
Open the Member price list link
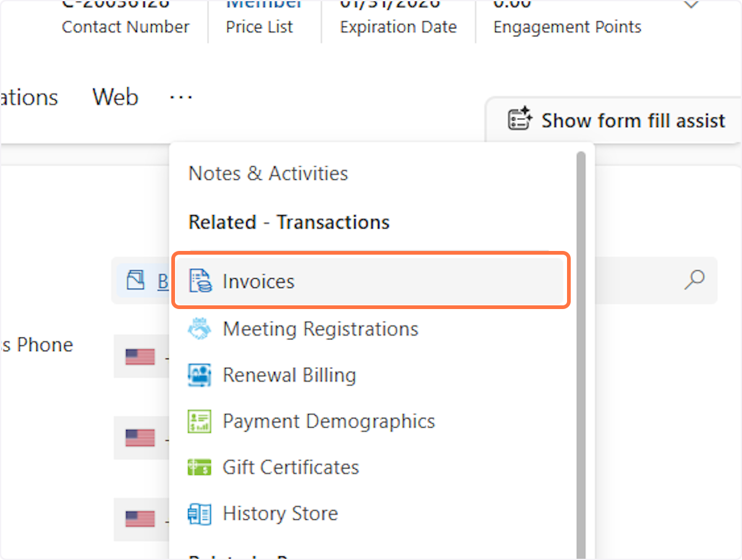pos(264,5)
